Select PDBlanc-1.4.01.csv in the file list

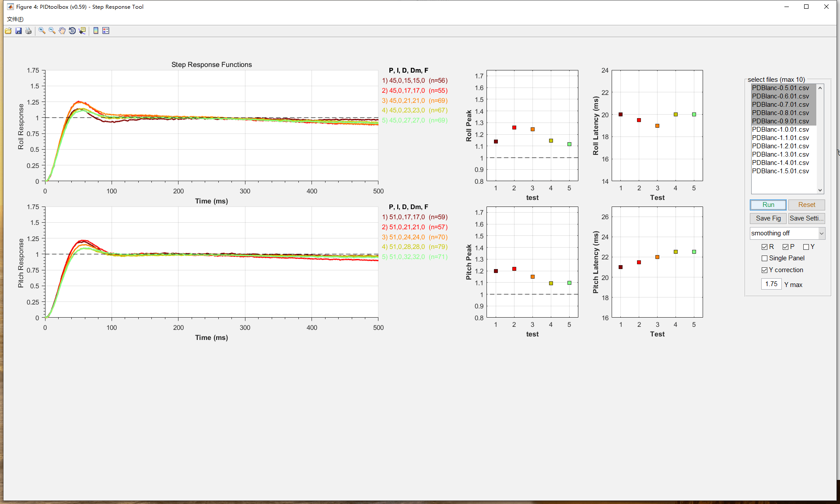click(784, 163)
